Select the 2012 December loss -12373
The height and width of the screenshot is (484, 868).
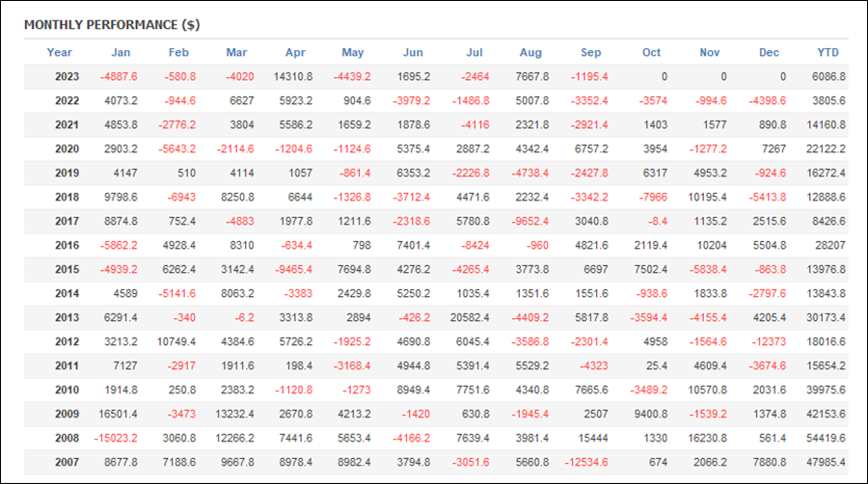pos(769,342)
